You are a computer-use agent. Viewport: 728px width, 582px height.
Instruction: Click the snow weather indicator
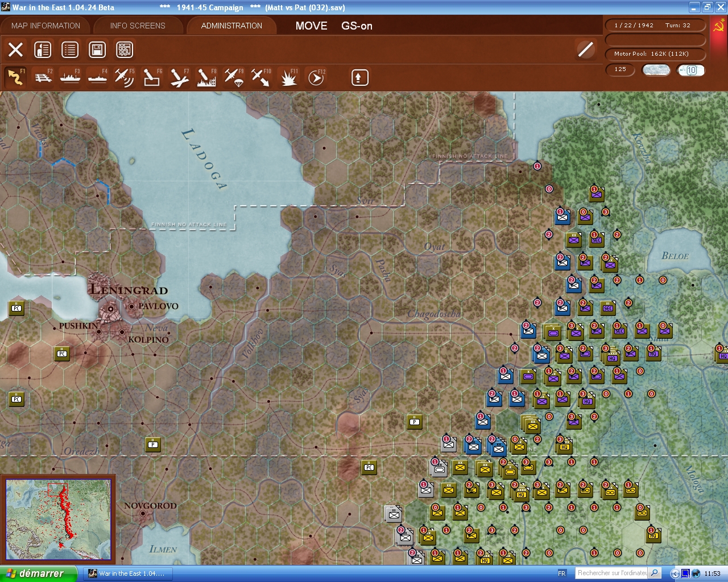(656, 70)
